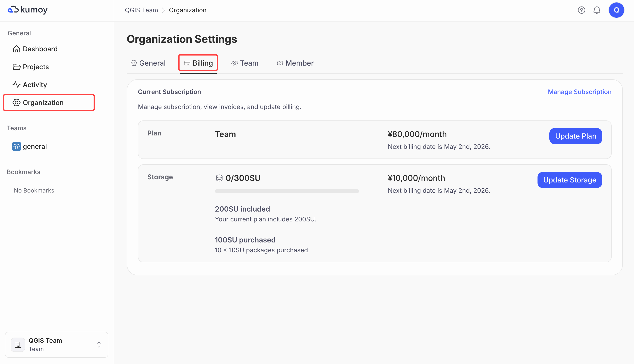The image size is (634, 364).
Task: Switch to the Team tab
Action: 245,63
